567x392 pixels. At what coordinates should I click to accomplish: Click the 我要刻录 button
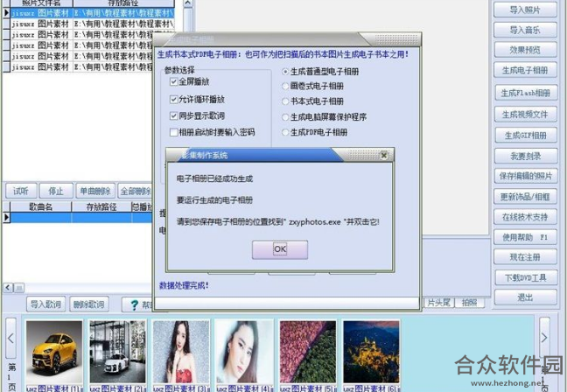pos(526,156)
